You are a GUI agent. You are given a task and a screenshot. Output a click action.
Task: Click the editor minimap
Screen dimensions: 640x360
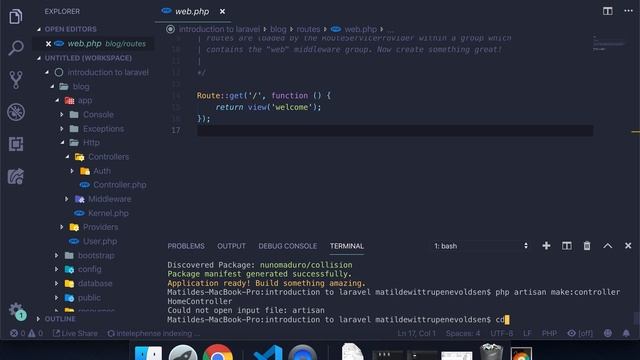[x=609, y=43]
